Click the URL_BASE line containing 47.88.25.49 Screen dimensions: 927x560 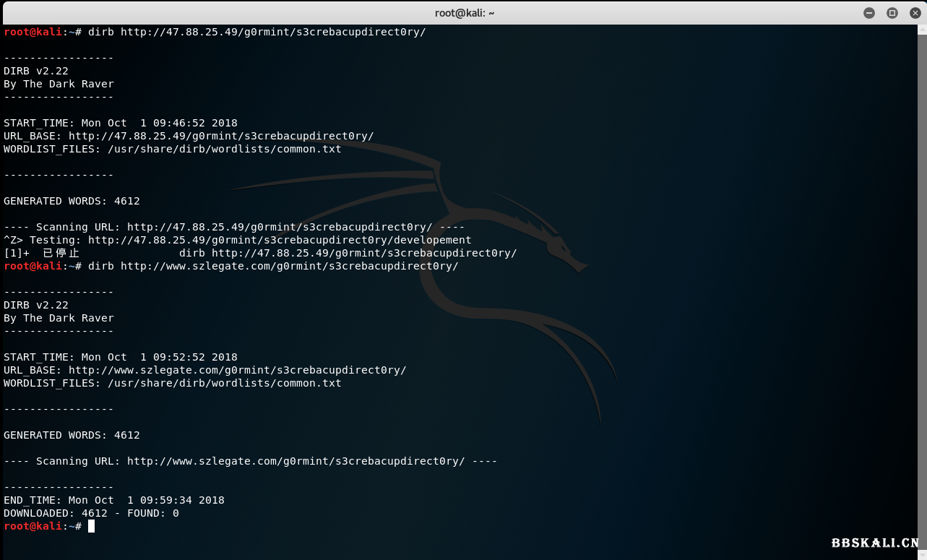(189, 136)
